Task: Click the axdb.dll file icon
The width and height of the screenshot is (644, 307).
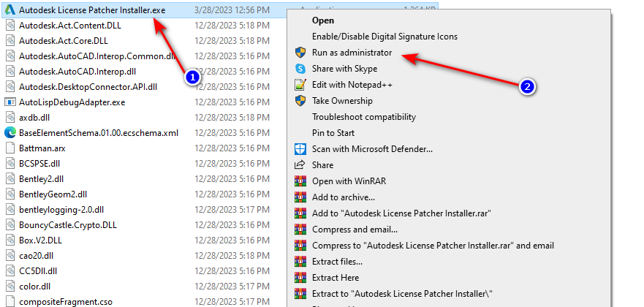Action: [10, 118]
